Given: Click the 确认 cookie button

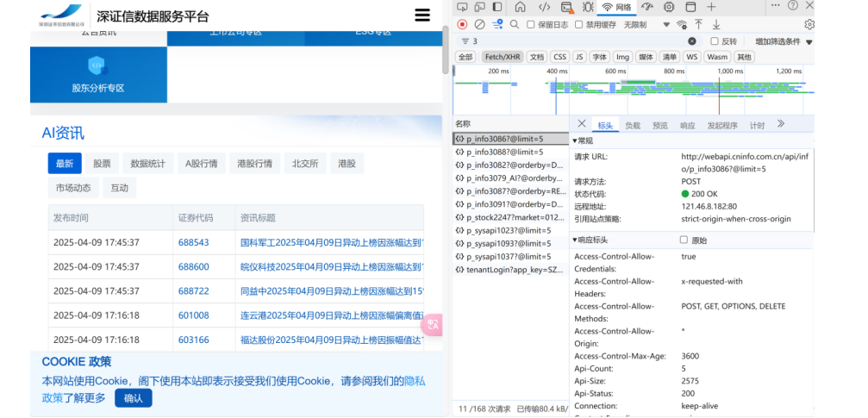Looking at the screenshot, I should point(134,398).
